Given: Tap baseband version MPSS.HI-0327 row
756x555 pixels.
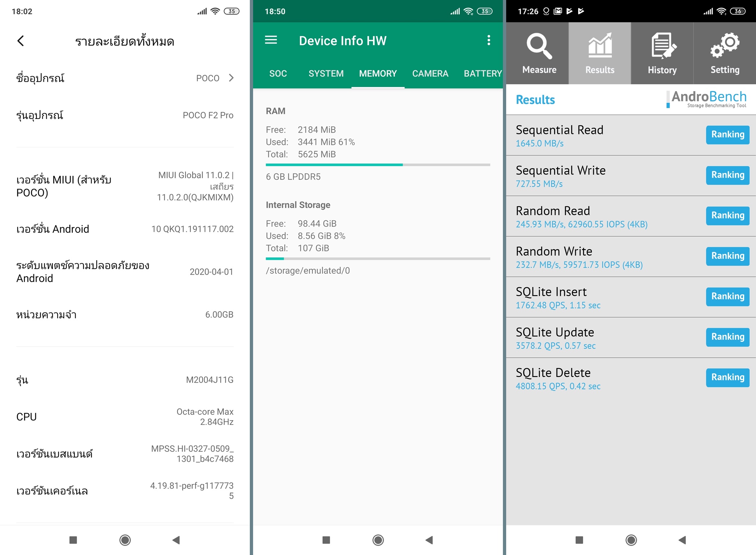Looking at the screenshot, I should (x=125, y=453).
